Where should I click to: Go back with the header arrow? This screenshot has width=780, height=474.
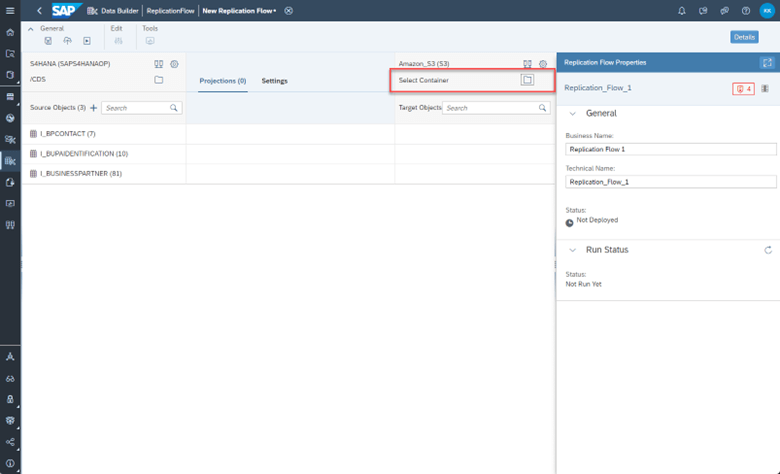click(x=39, y=10)
